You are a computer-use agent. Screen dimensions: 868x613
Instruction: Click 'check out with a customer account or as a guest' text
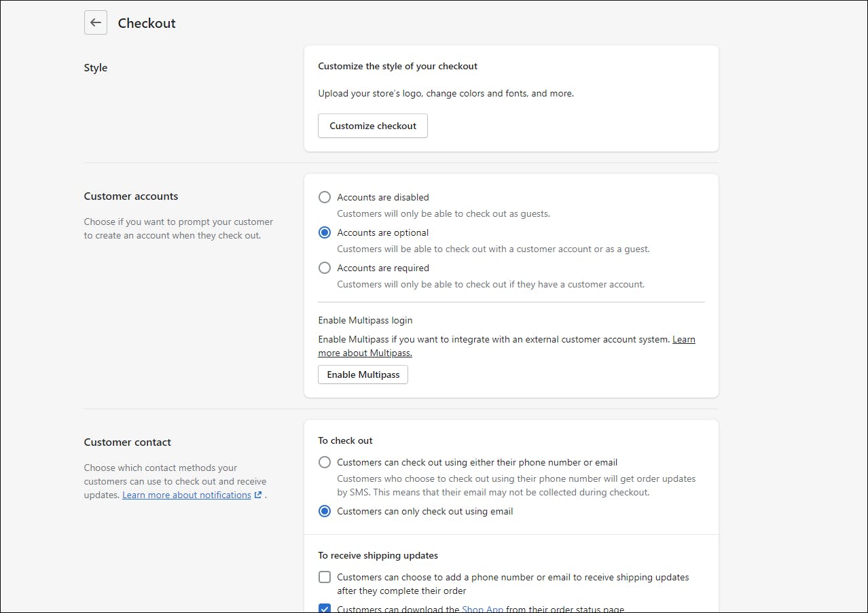click(x=494, y=249)
